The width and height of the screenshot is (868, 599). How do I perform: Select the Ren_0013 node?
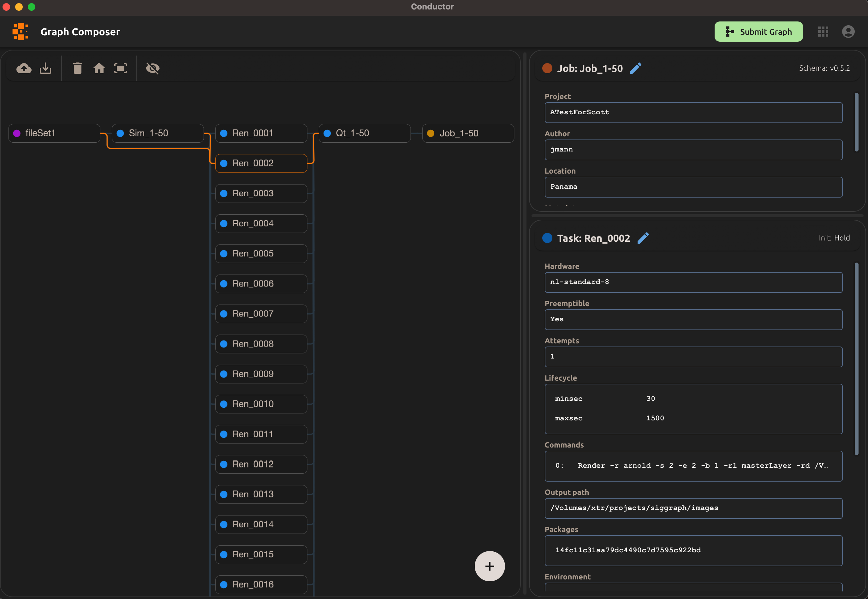261,494
